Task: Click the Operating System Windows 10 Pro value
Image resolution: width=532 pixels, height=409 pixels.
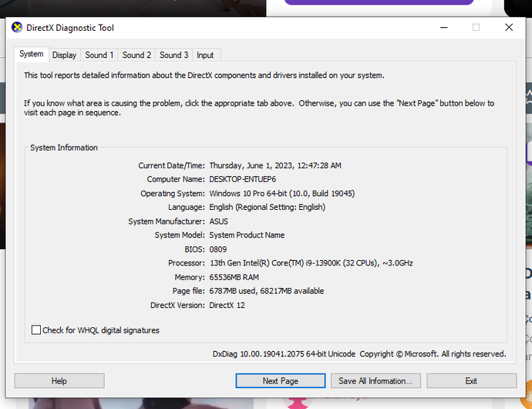Action: (x=282, y=194)
